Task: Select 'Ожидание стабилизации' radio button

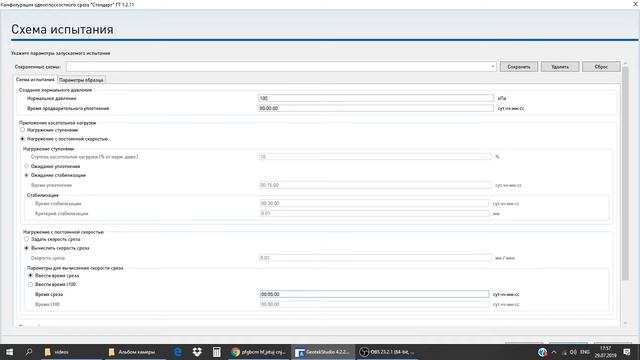Action: 27,175
